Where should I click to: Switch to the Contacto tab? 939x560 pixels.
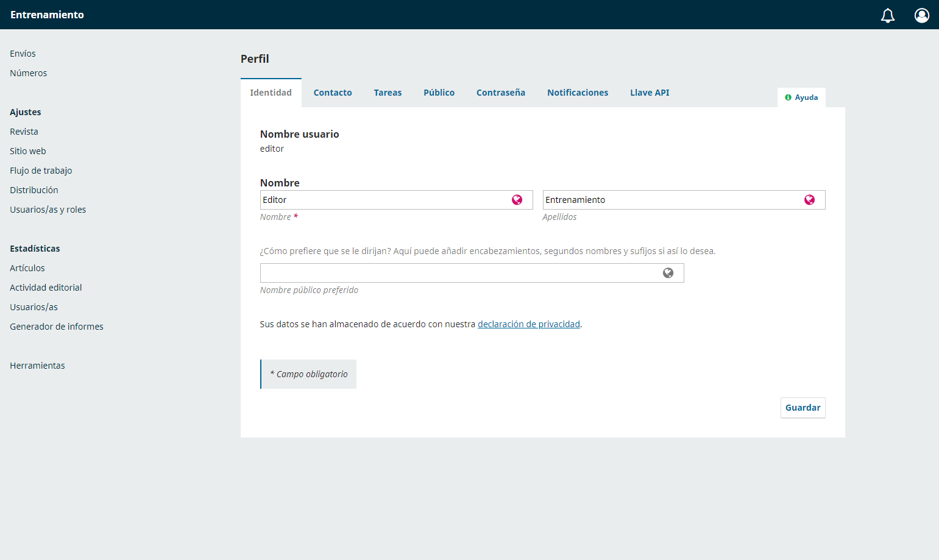pos(333,93)
